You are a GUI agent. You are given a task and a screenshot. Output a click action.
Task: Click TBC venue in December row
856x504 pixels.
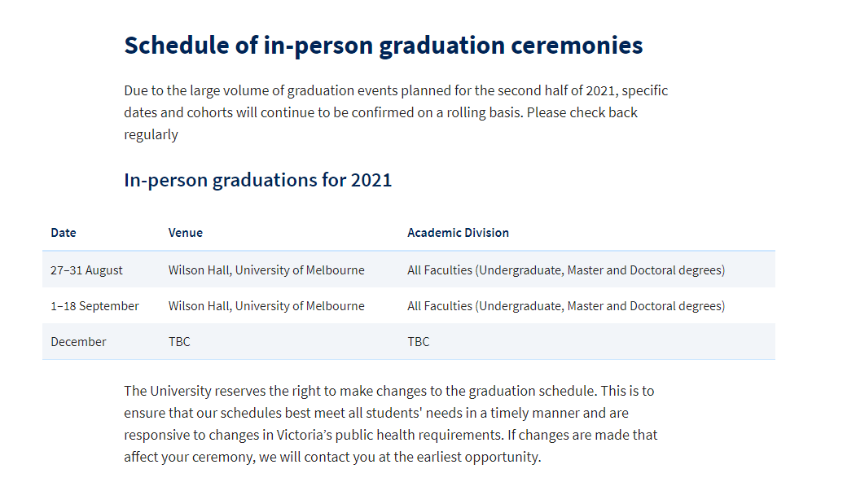pyautogui.click(x=179, y=342)
